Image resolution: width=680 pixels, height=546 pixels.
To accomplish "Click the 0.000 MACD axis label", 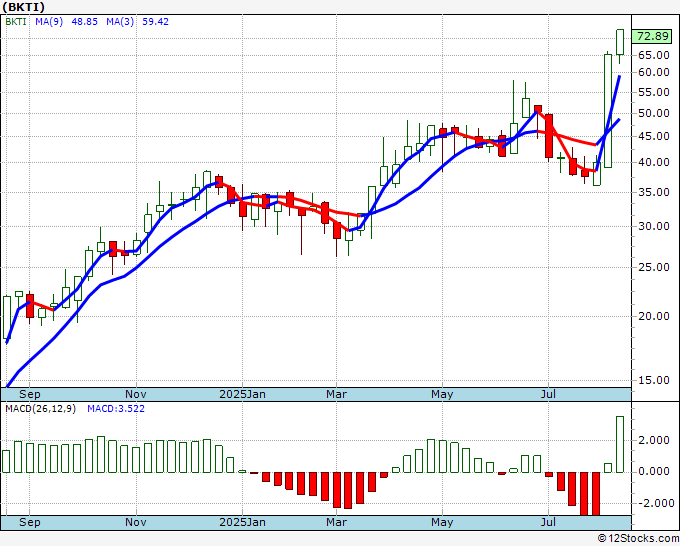I will (654, 471).
